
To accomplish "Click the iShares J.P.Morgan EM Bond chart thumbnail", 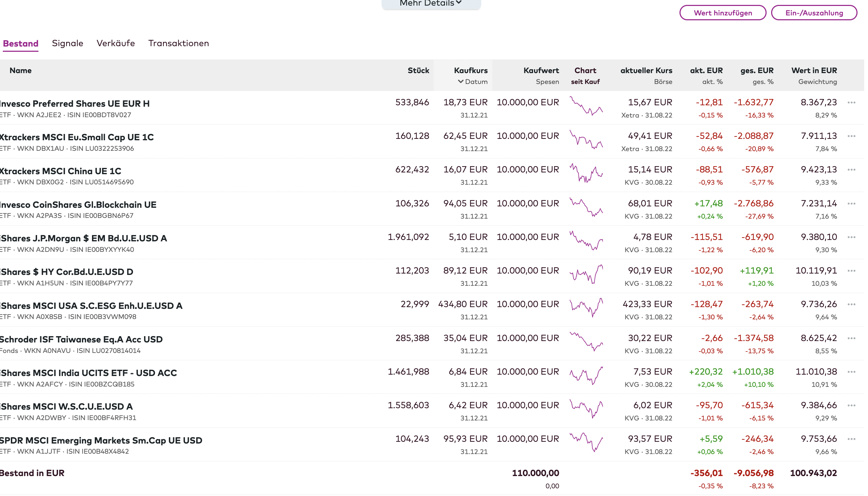I will [x=586, y=241].
